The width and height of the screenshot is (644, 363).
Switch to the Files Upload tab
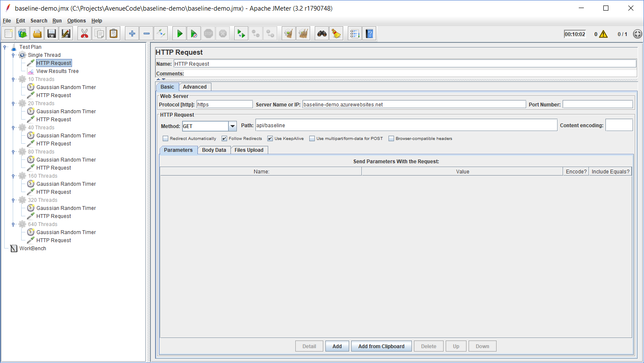[249, 150]
